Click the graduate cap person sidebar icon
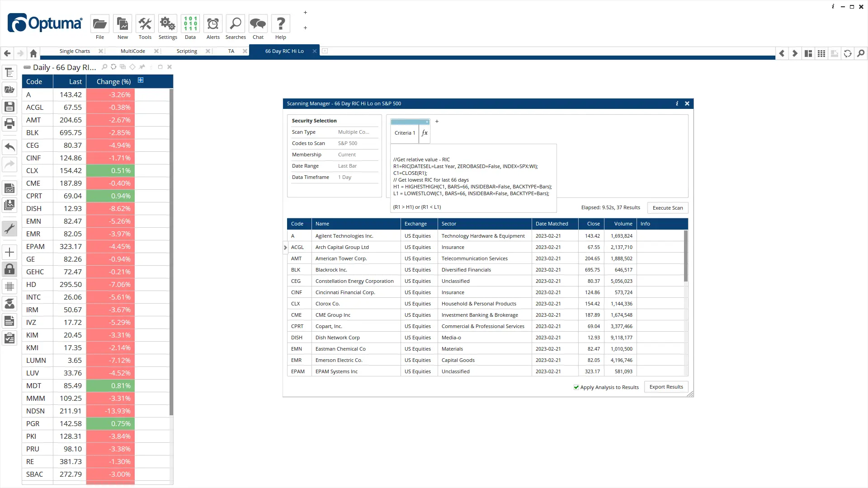The width and height of the screenshot is (868, 488). (9, 304)
